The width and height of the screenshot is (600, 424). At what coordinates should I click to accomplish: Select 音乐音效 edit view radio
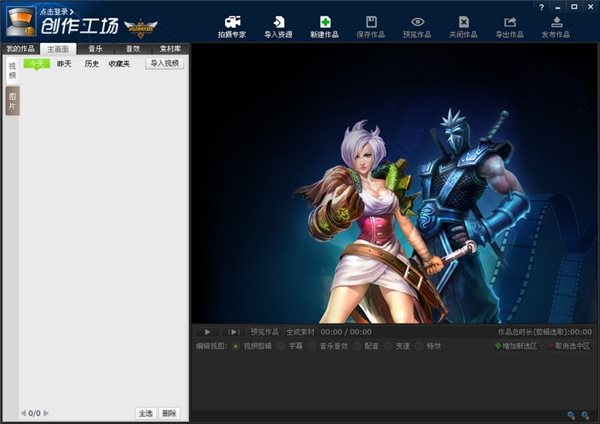tap(312, 346)
